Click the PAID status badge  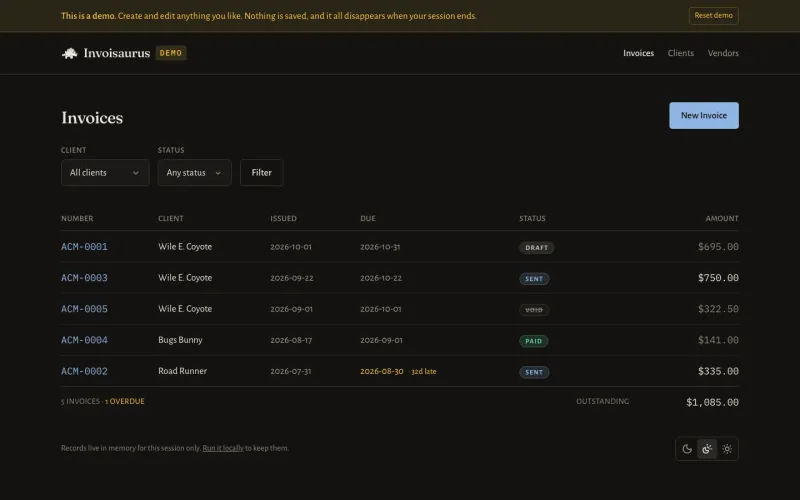534,341
